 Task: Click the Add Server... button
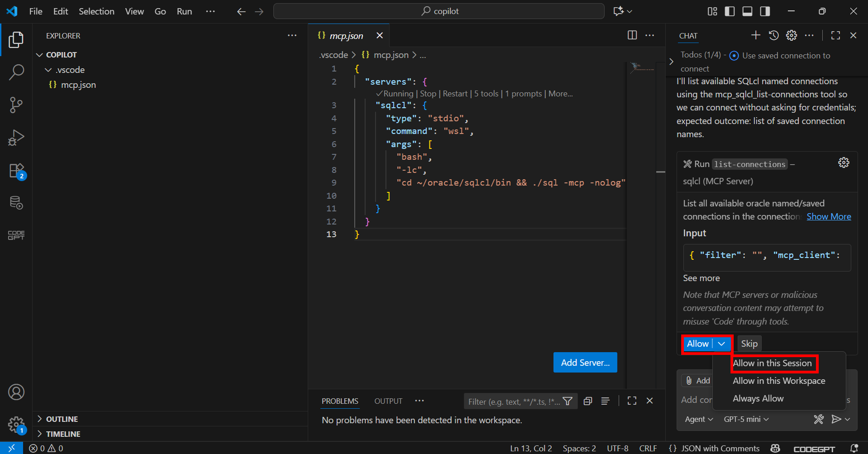tap(585, 363)
